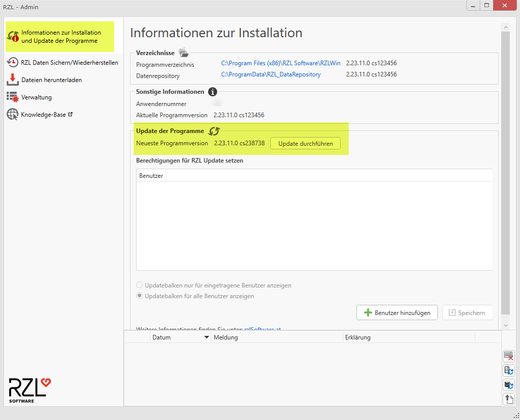The width and height of the screenshot is (520, 420).
Task: Click the database refresh icon beside message list
Action: [x=508, y=385]
